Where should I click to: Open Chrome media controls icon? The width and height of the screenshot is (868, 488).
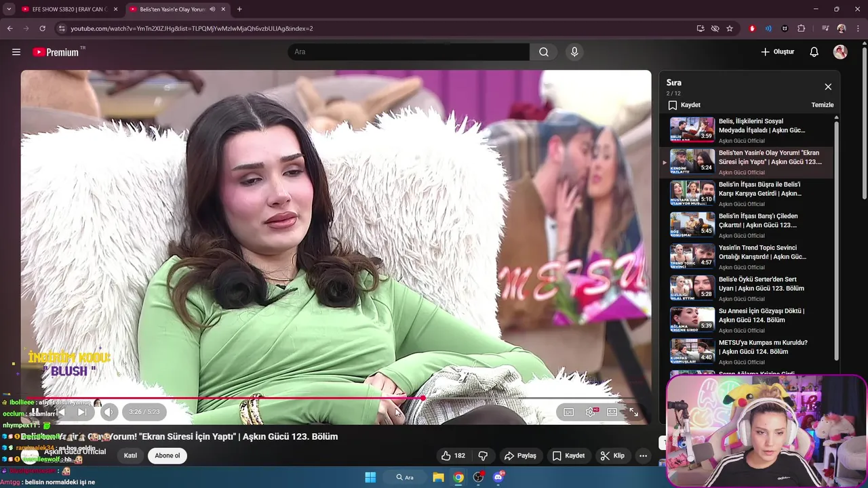[825, 28]
